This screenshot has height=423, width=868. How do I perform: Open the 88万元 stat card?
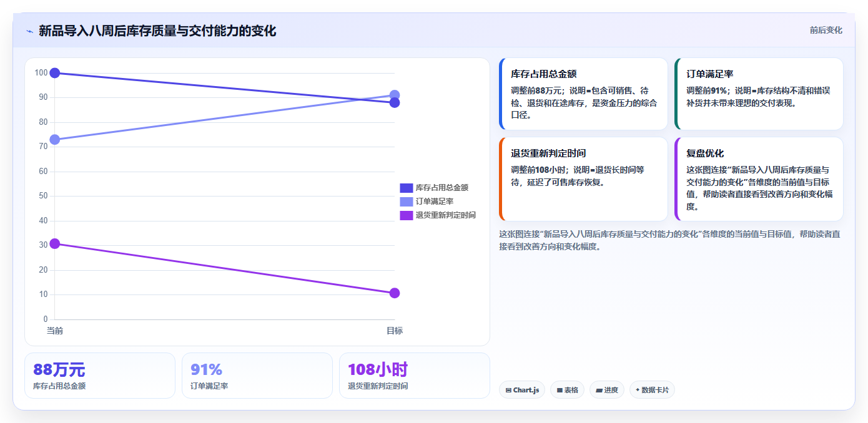click(x=100, y=376)
